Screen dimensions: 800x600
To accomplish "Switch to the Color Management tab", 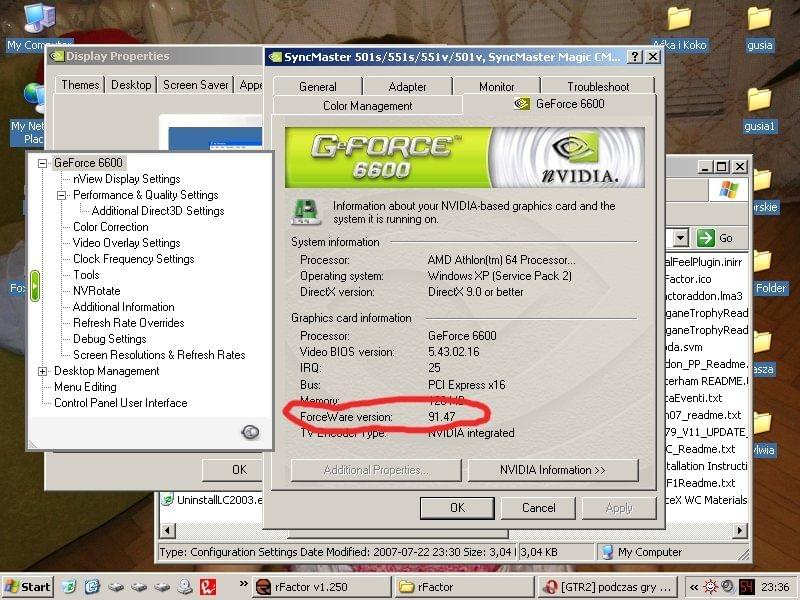I will pyautogui.click(x=367, y=106).
